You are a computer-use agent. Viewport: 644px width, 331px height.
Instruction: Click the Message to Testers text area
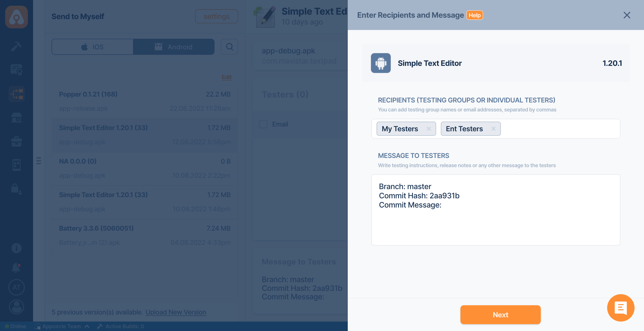[x=495, y=210]
